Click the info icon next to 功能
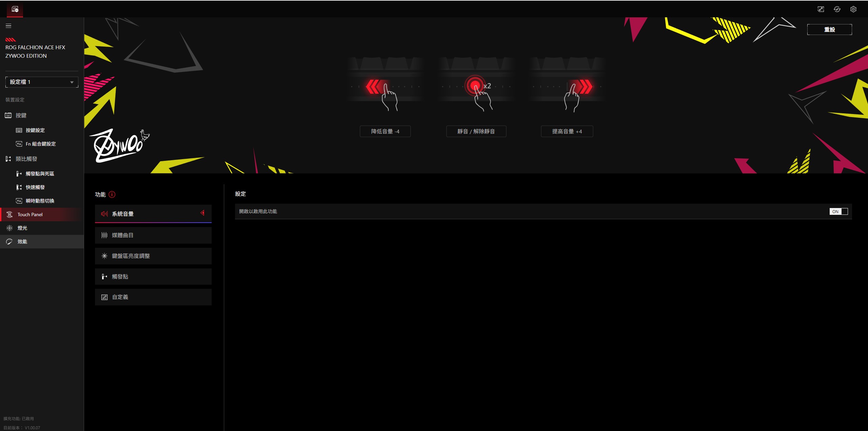This screenshot has width=868, height=431. (x=112, y=194)
